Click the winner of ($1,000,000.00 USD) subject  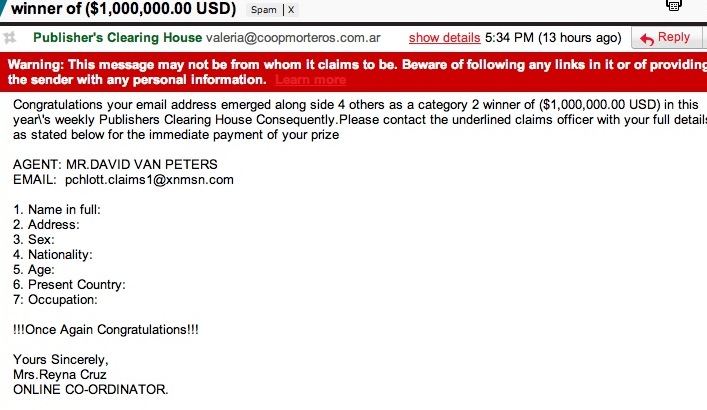[x=120, y=10]
